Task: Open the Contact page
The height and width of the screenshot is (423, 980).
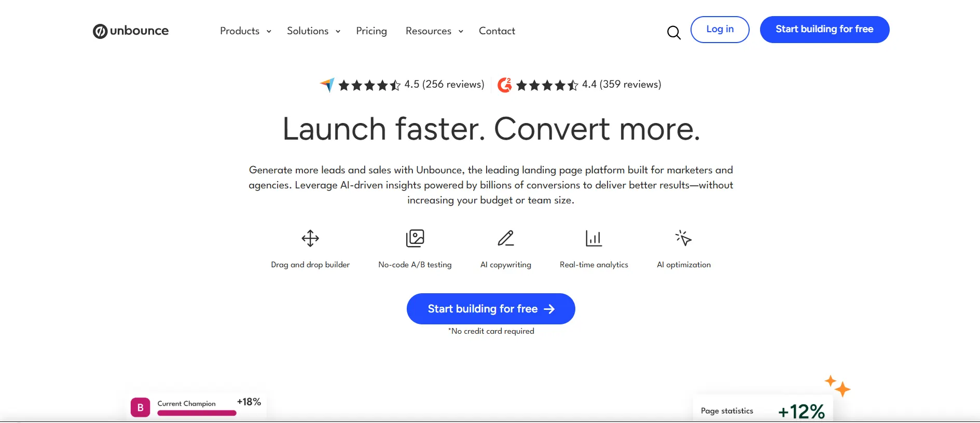Action: [497, 31]
